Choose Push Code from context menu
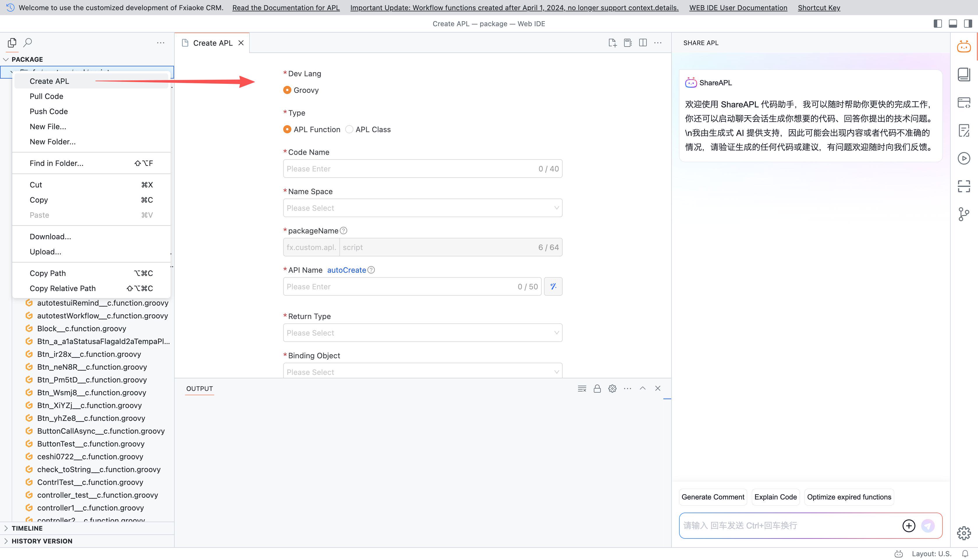This screenshot has width=978, height=560. 48,111
